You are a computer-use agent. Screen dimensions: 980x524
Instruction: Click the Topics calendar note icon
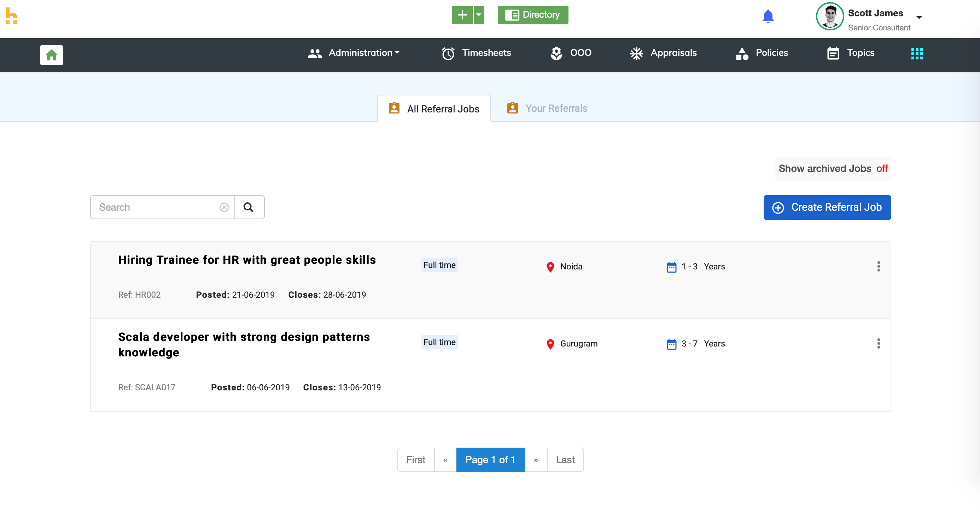[x=833, y=53]
